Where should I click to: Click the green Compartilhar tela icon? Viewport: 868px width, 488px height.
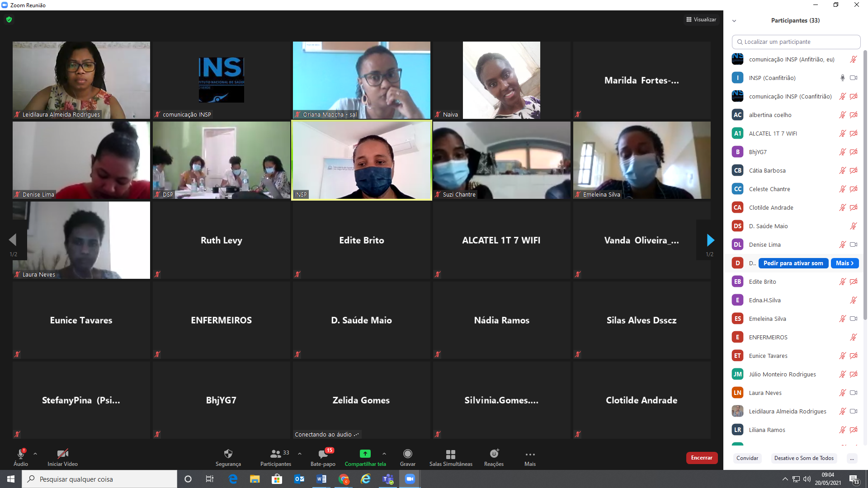point(365,454)
